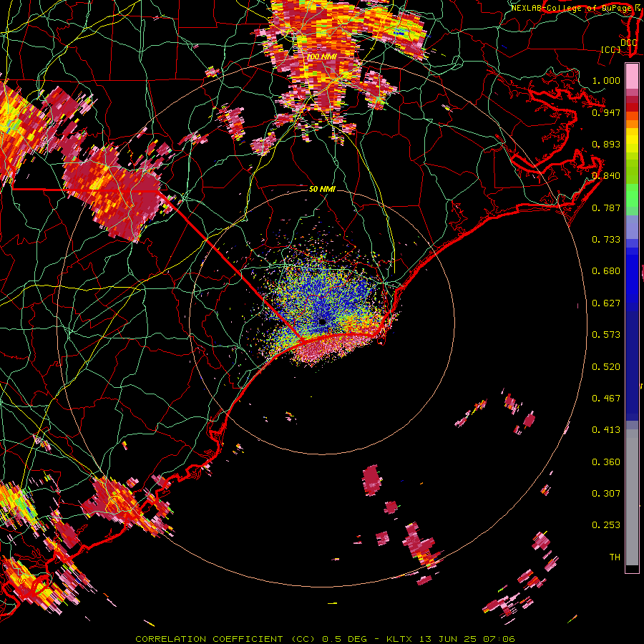
Task: Pick the gray segment of the color bar
Action: pos(632,497)
